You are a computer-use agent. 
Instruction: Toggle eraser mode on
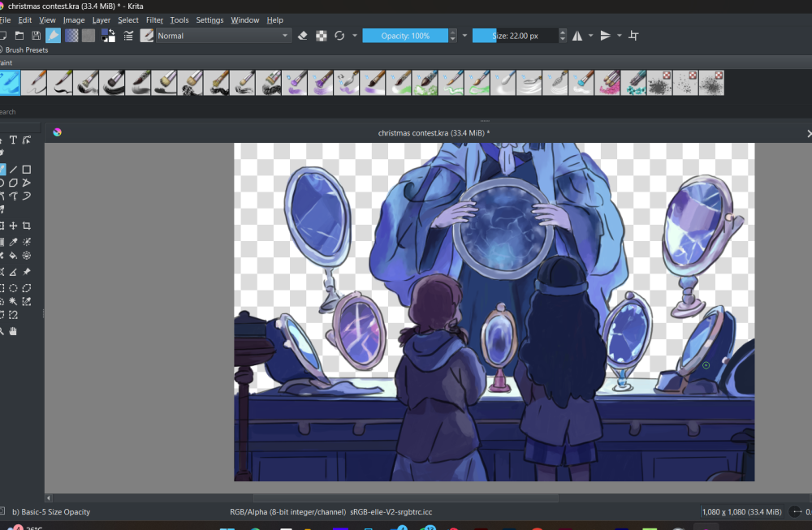tap(303, 36)
